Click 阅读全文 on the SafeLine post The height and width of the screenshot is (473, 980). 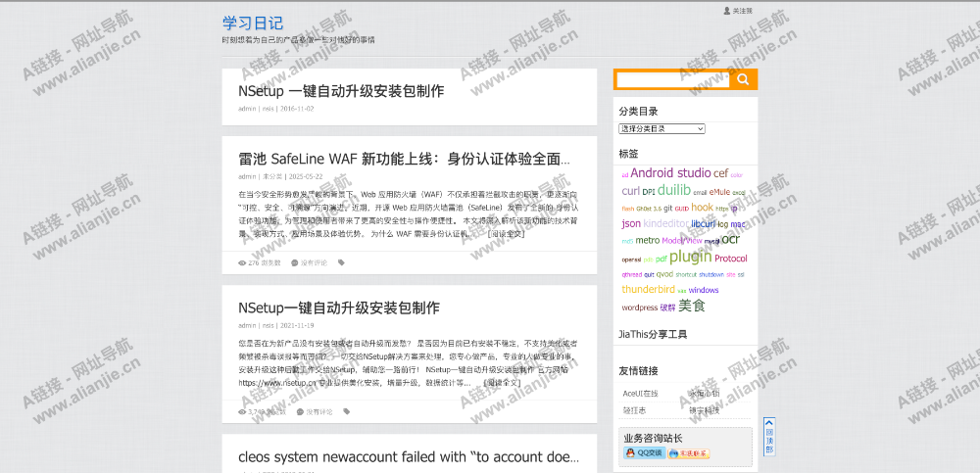[506, 234]
